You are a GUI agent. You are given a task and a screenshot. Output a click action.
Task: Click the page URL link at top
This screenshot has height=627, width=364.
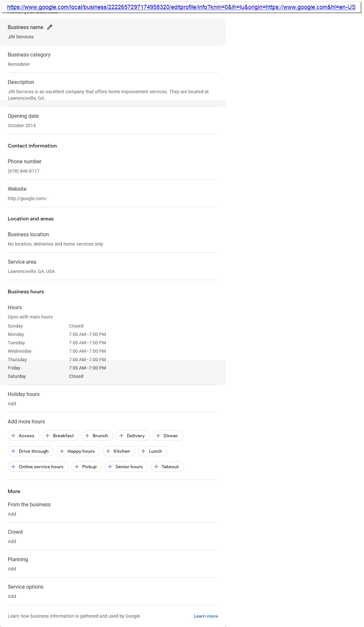181,7
